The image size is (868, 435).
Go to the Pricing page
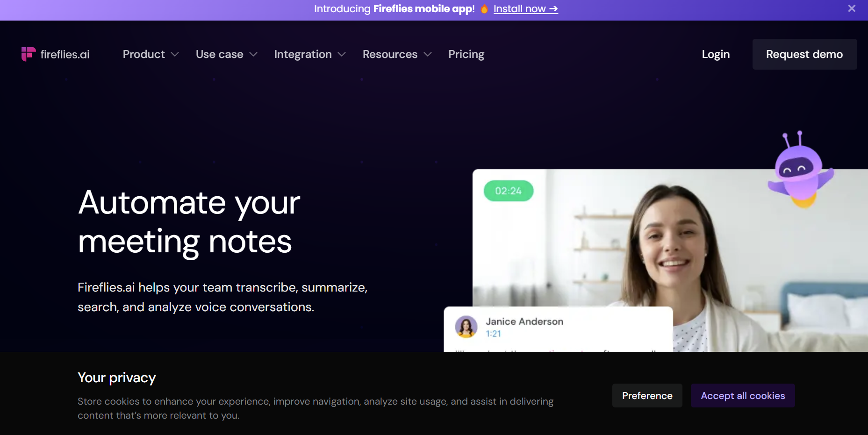466,54
